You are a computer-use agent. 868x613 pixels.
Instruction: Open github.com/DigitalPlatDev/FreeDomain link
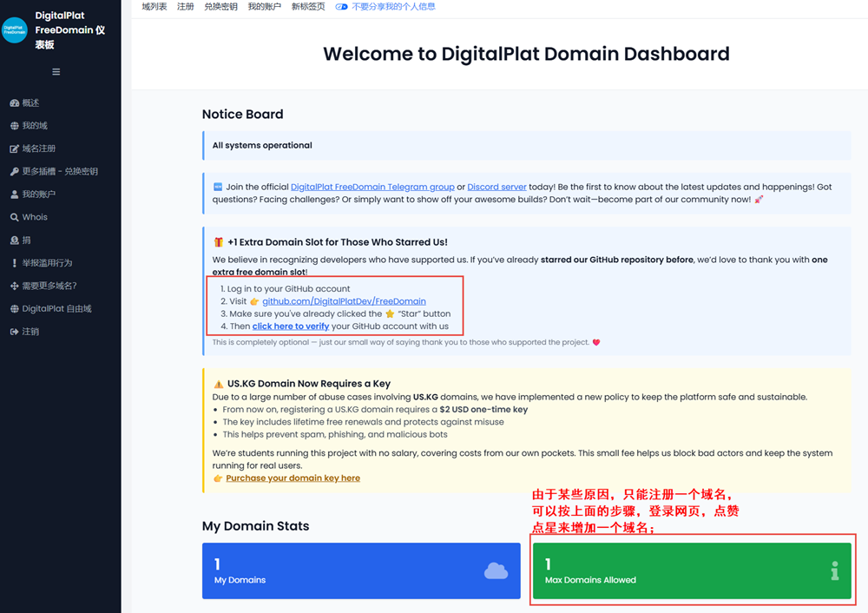point(344,301)
